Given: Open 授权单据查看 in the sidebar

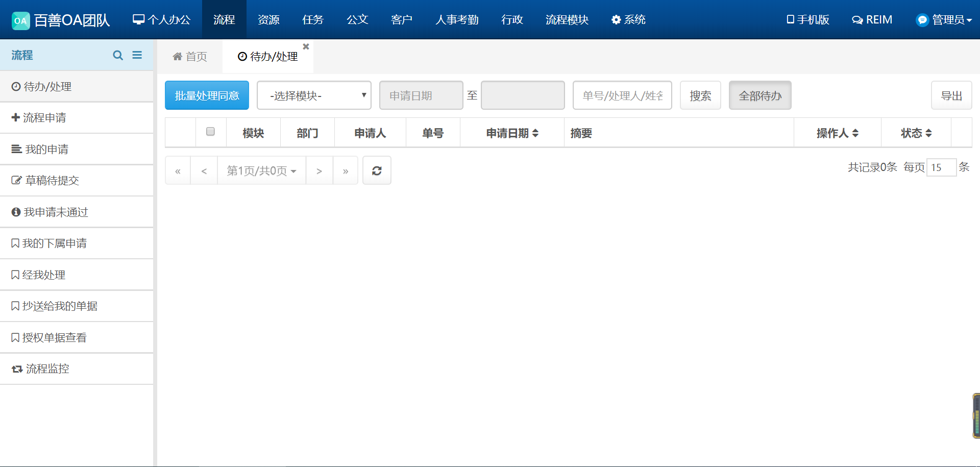Looking at the screenshot, I should [77, 338].
